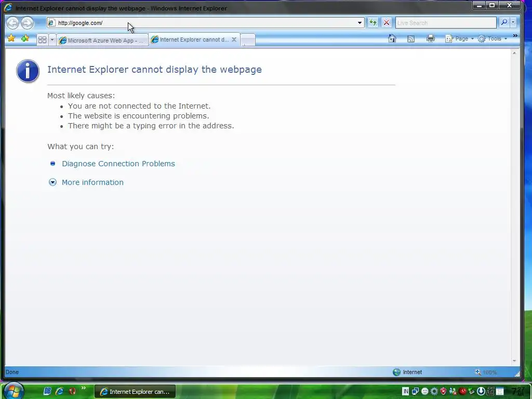
Task: Open the Windows Start orb
Action: pyautogui.click(x=13, y=391)
